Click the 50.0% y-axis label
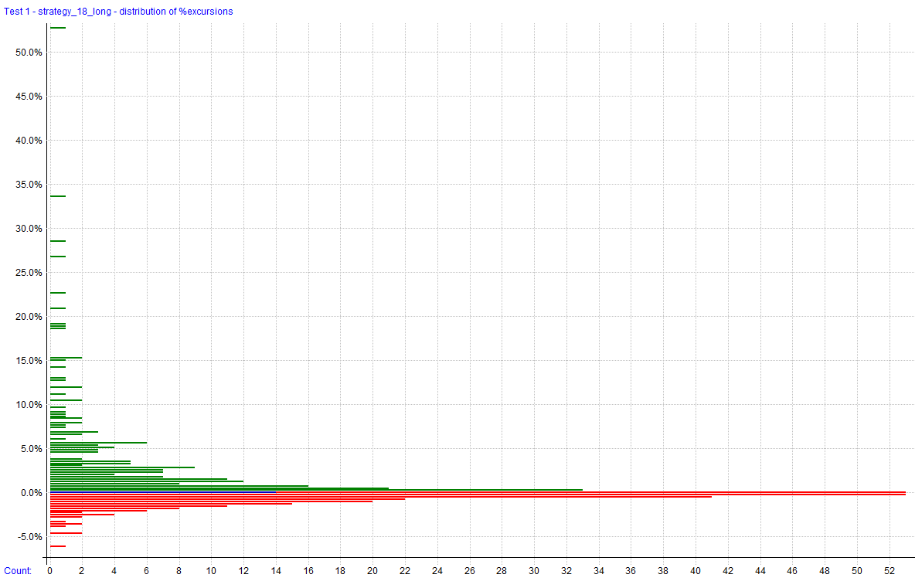The height and width of the screenshot is (588, 915). pyautogui.click(x=29, y=53)
